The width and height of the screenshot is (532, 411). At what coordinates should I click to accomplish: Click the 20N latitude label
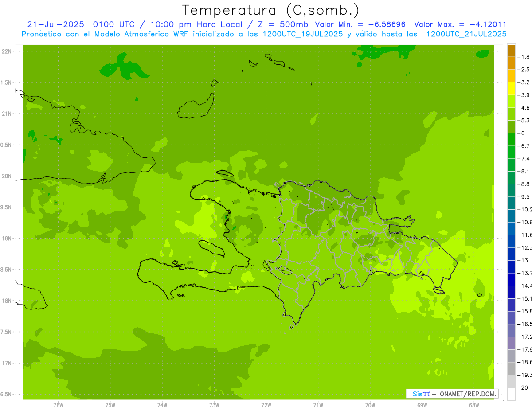coord(8,176)
